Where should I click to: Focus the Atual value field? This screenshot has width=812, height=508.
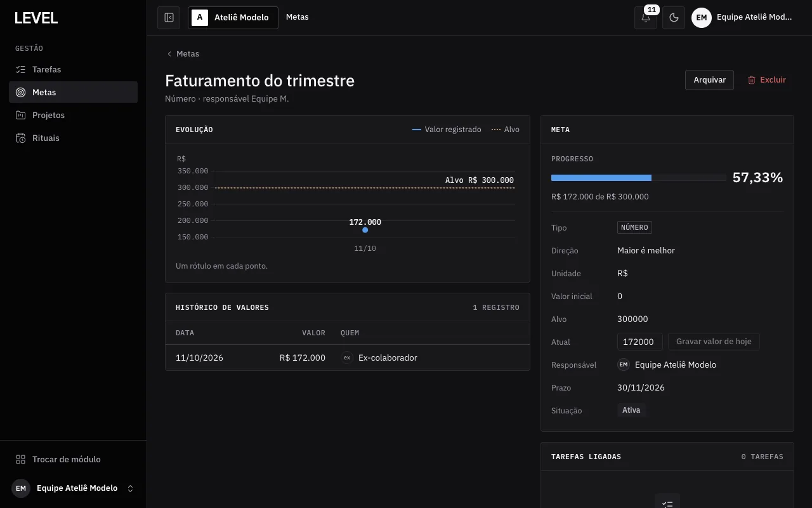click(639, 342)
